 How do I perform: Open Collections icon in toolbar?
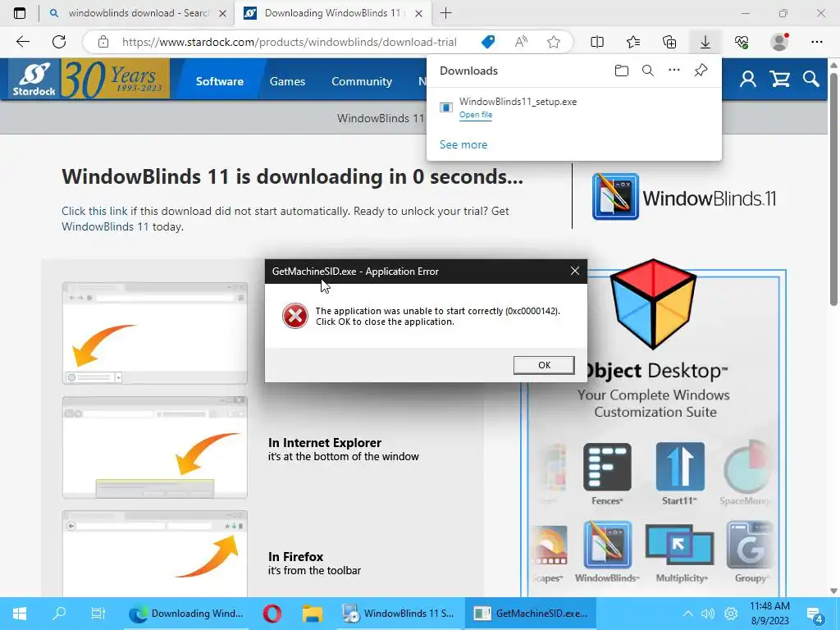point(669,42)
